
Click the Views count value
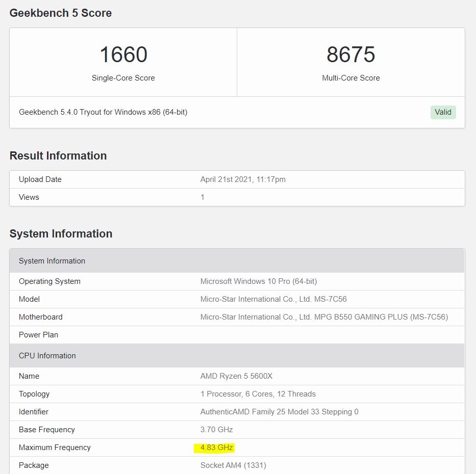click(x=203, y=197)
